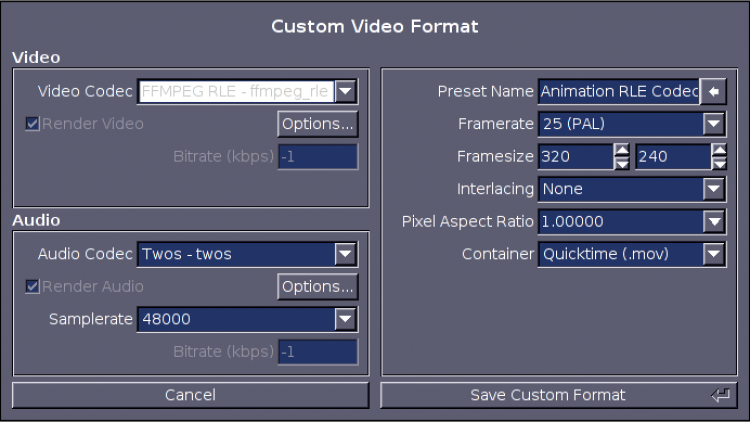Decrease the Framesize width with down arrow

pos(621,163)
